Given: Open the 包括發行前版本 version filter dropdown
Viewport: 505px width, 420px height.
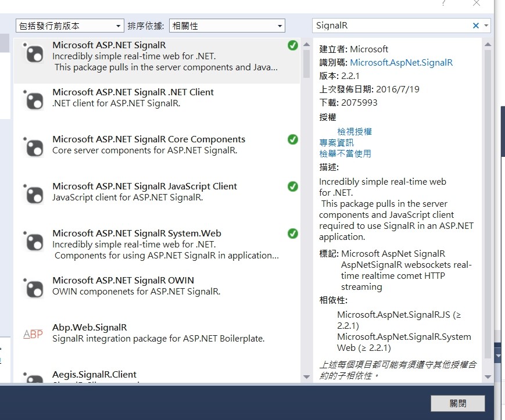Looking at the screenshot, I should tap(70, 26).
